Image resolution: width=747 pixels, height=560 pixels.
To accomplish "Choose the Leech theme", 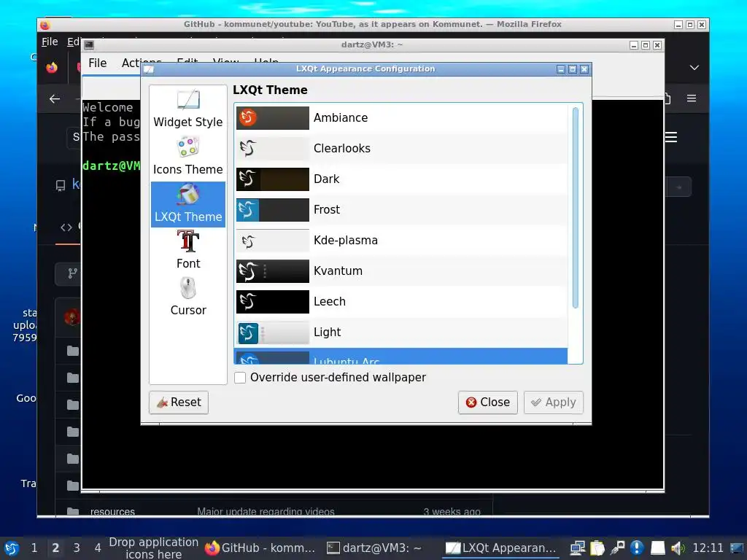I will pos(401,301).
